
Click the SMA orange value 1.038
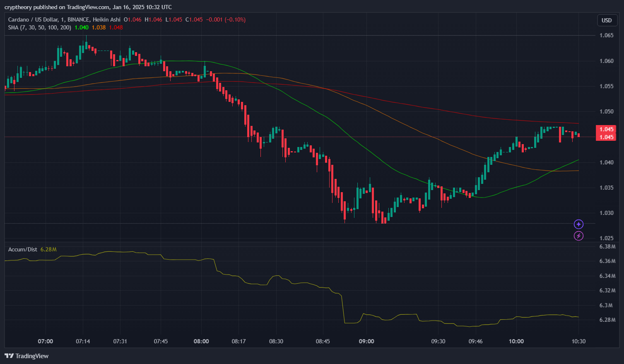(99, 27)
